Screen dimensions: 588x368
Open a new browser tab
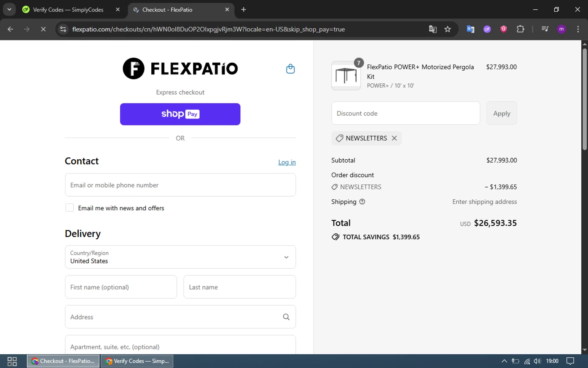pyautogui.click(x=243, y=9)
